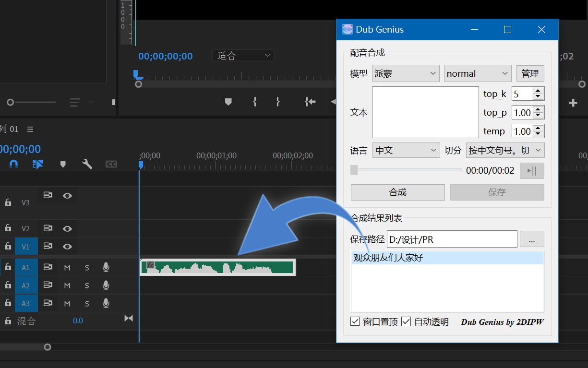Viewport: 588px width, 368px height.
Task: Toggle the timeline snap magnet icon
Action: [13, 164]
